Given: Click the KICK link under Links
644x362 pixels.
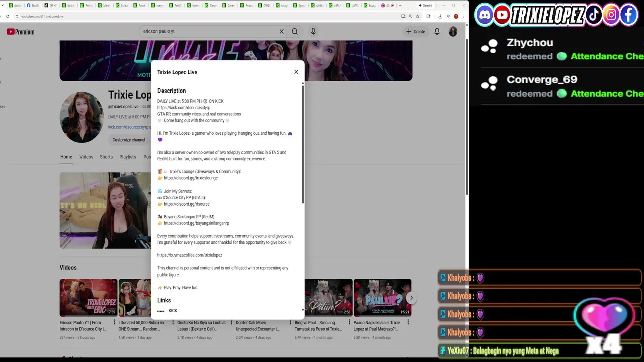Looking at the screenshot, I should (x=173, y=311).
